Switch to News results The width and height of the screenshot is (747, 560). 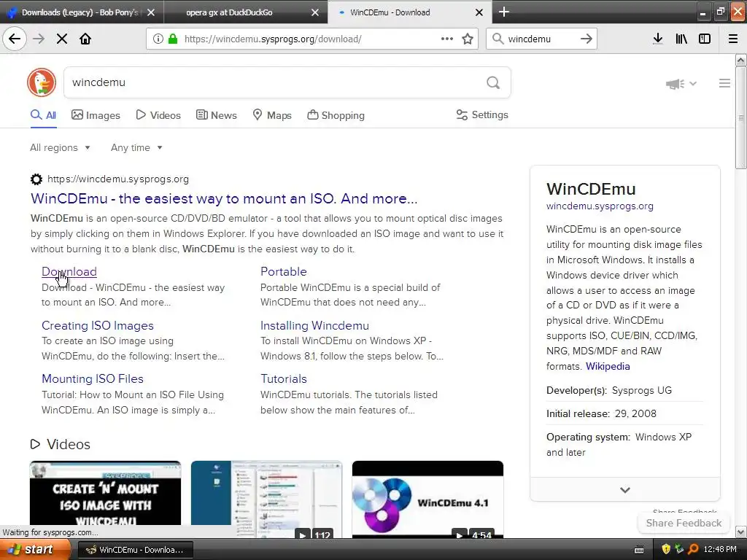point(216,115)
